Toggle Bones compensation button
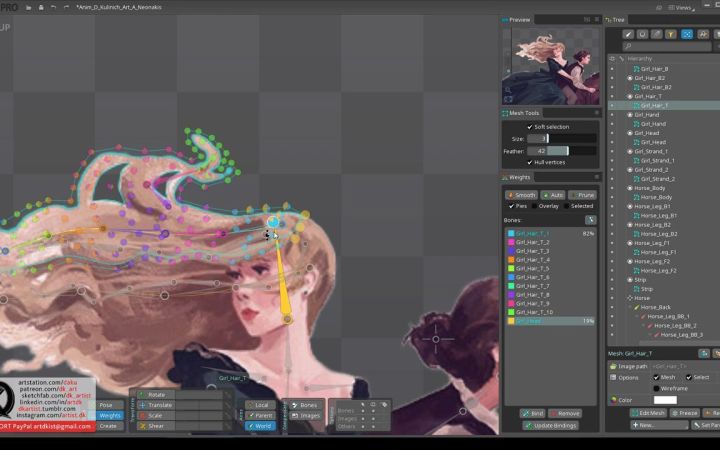This screenshot has width=720, height=450. click(x=305, y=405)
